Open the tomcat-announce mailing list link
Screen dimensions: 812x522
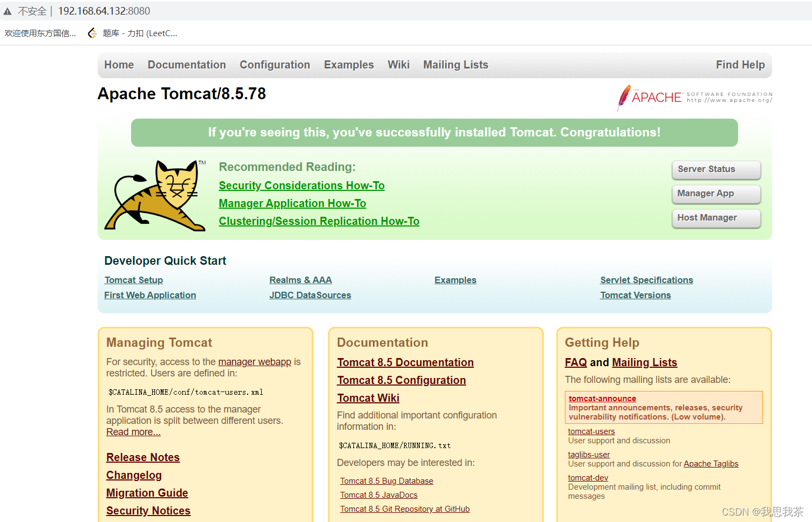click(x=602, y=399)
